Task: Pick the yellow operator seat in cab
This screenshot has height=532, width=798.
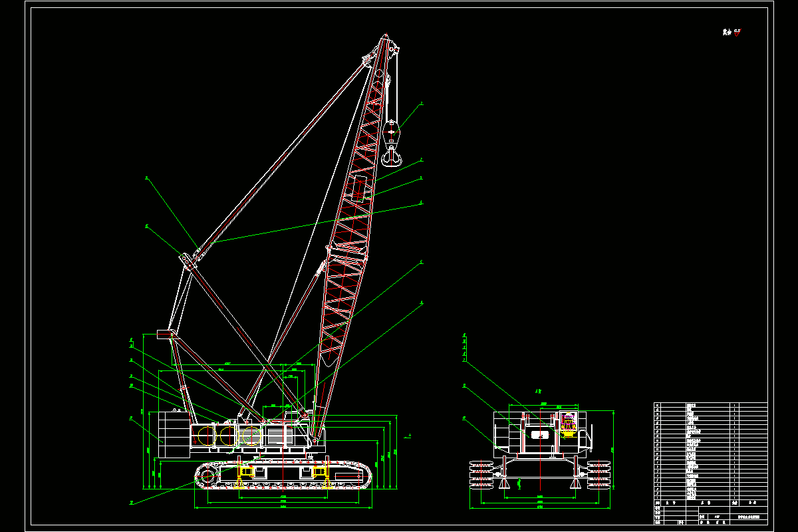Action: (x=567, y=424)
